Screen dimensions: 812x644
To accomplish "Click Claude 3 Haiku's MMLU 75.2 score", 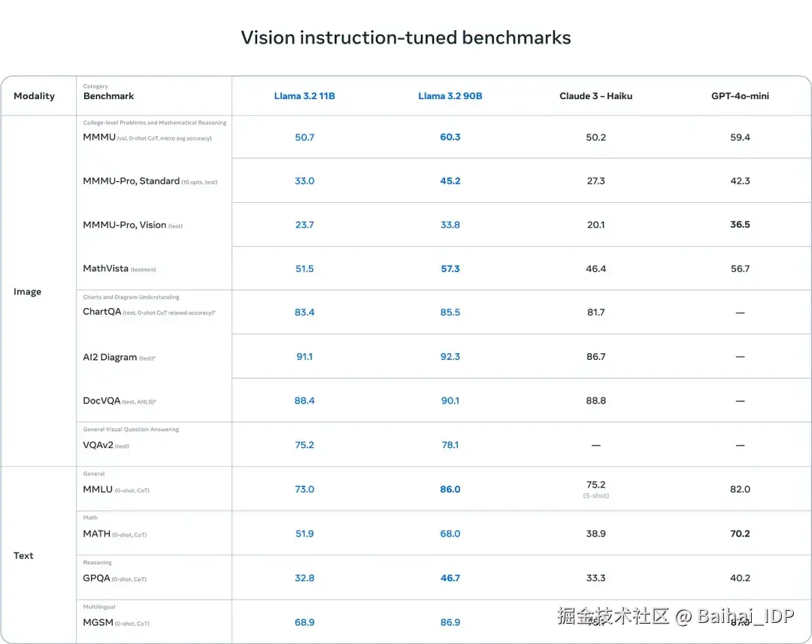I will tap(595, 485).
